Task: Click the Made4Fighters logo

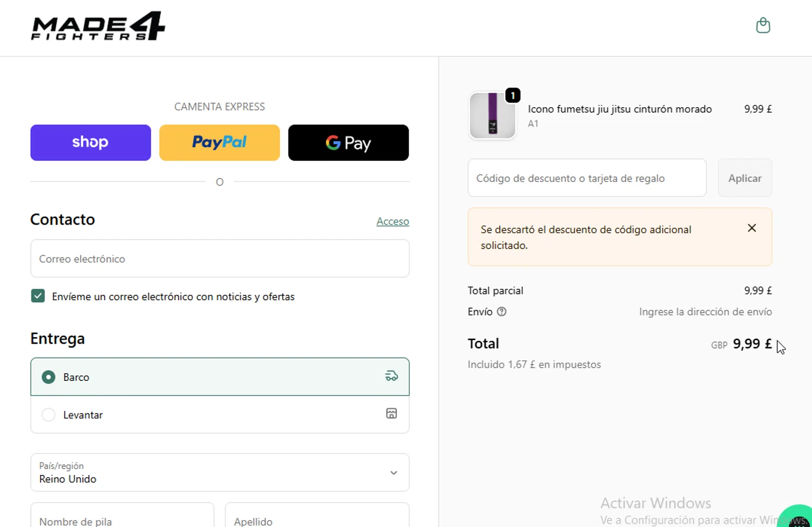Action: pyautogui.click(x=98, y=26)
